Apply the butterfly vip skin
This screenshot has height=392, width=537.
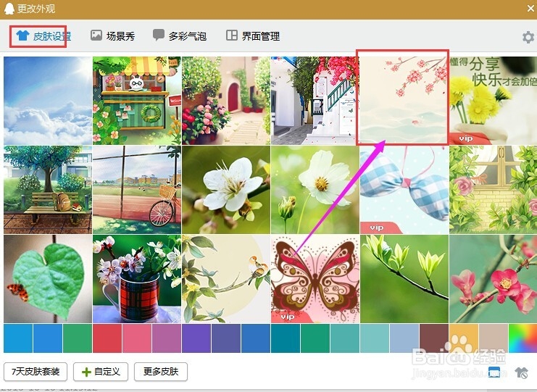click(x=315, y=279)
